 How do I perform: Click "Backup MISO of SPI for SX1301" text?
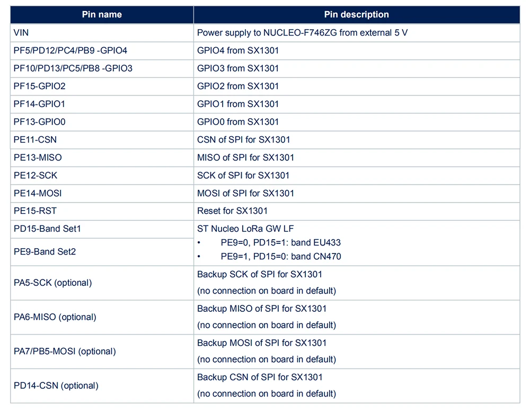click(262, 309)
